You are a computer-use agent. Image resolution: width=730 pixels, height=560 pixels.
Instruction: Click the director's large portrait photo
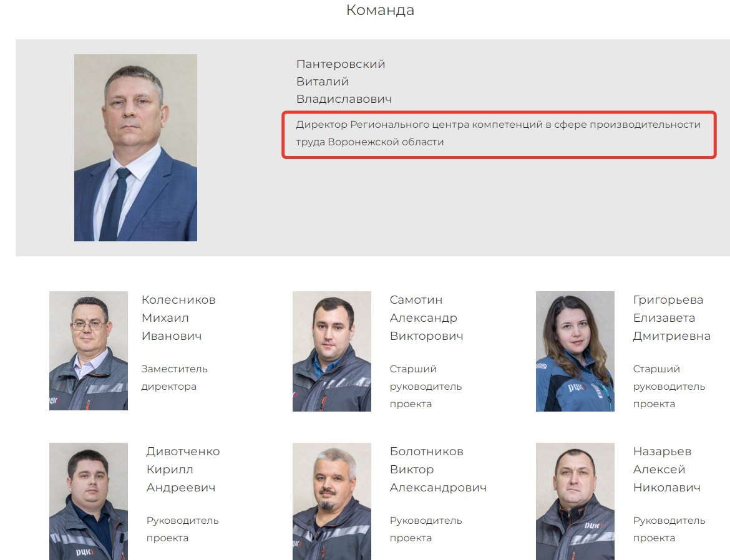tap(135, 148)
